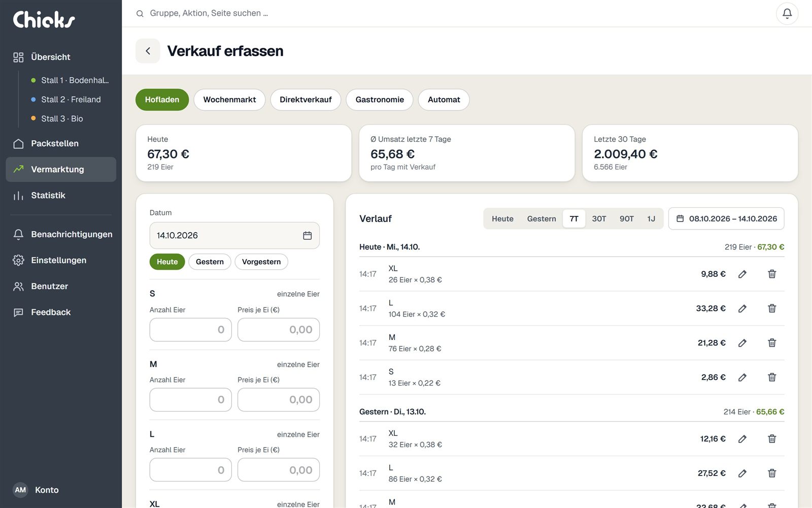Delete the S 13 Eier entry
Screen dimensions: 812x508
[772, 377]
